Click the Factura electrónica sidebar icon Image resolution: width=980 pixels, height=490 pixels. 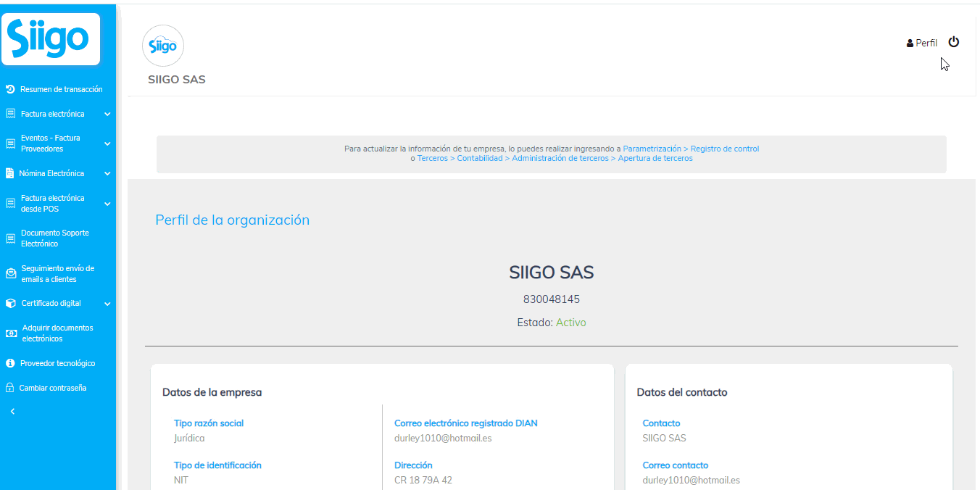[x=10, y=115]
